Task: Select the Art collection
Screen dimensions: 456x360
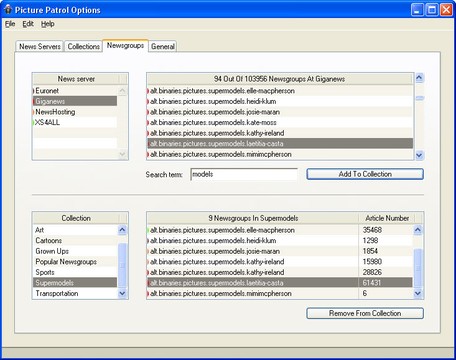Action: click(x=75, y=230)
